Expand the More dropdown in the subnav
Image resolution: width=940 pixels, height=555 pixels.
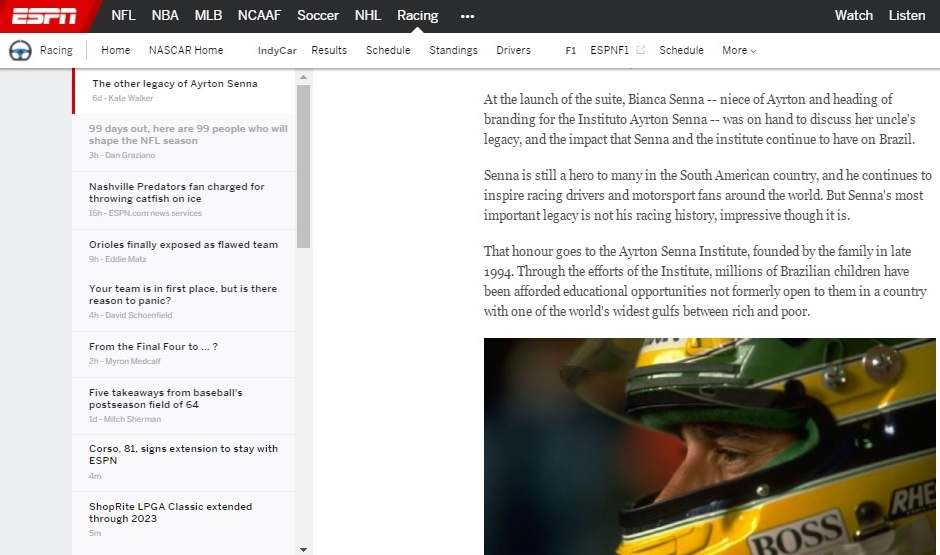tap(739, 50)
